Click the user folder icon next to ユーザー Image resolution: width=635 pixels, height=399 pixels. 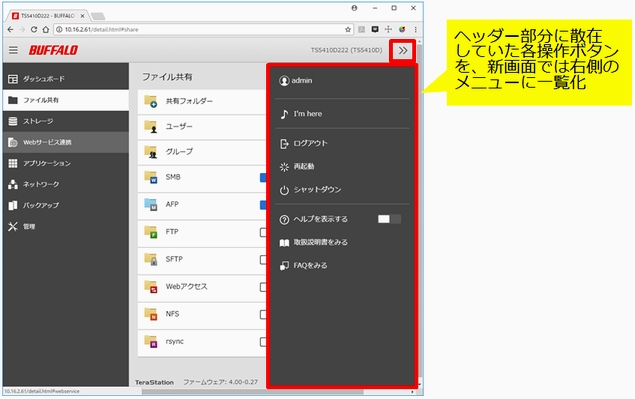(151, 127)
